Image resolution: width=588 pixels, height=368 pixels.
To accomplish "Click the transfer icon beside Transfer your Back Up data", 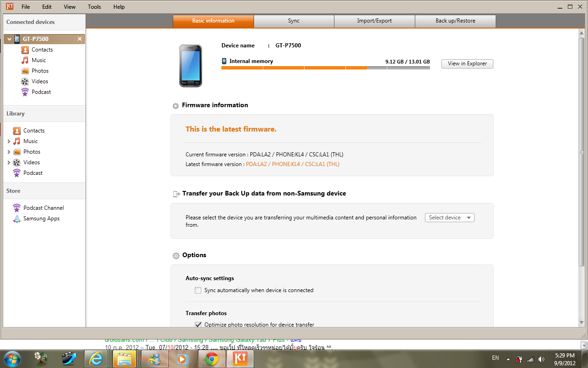I will click(x=176, y=194).
